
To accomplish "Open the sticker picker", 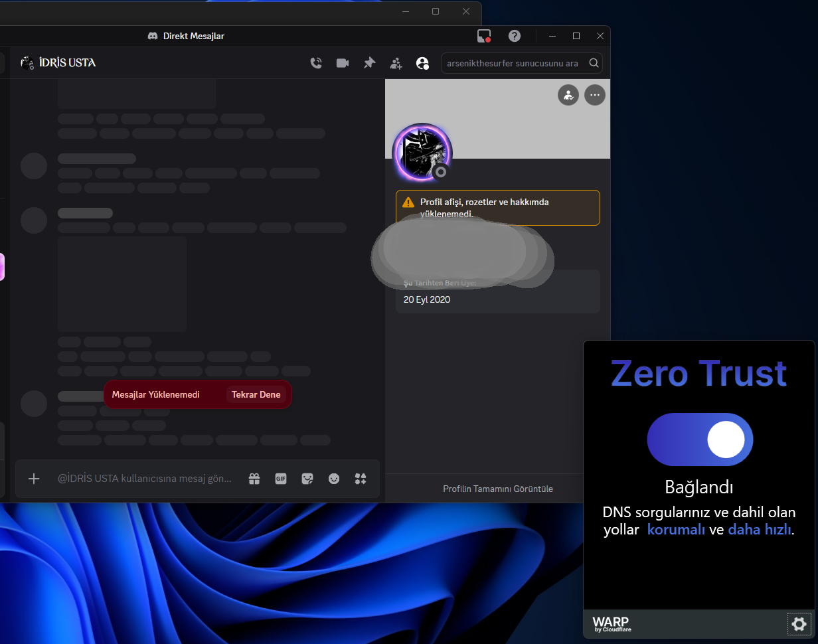I will tap(307, 479).
